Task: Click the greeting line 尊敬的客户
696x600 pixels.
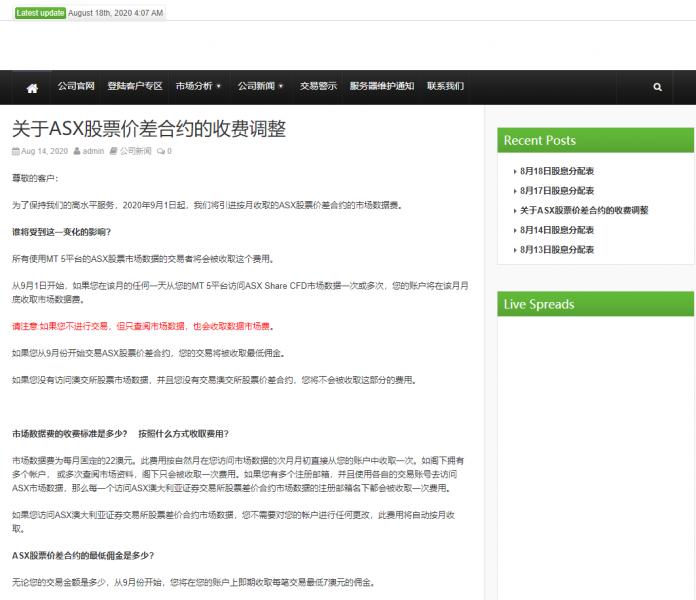Action: coord(35,178)
